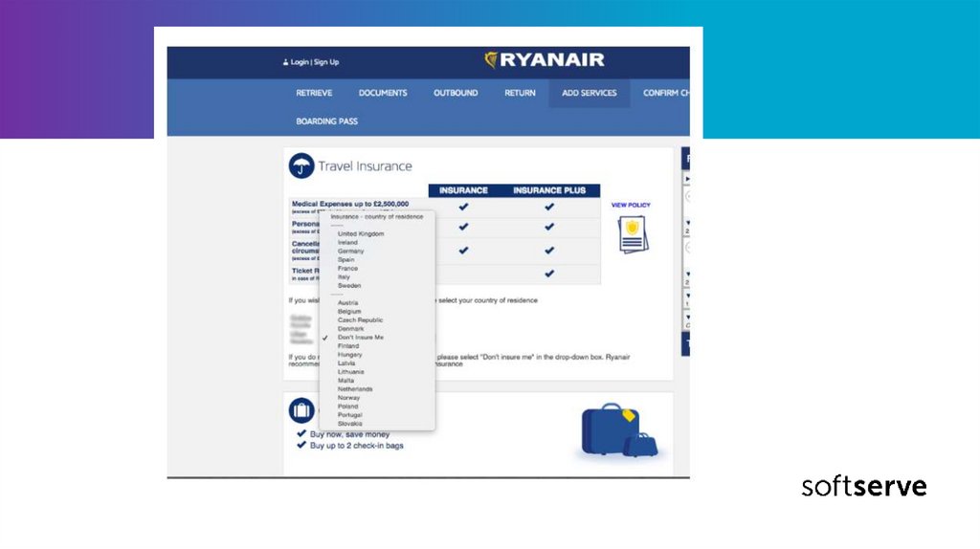The image size is (980, 549).
Task: Click the dropdown title 'Insurance - country of residence'
Action: (377, 217)
